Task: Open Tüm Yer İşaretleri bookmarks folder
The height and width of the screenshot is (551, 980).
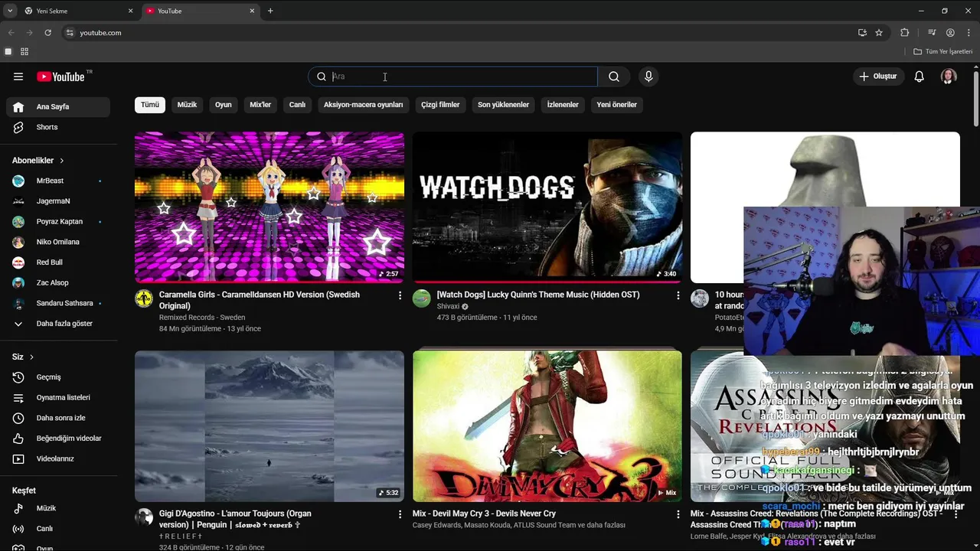Action: (942, 51)
